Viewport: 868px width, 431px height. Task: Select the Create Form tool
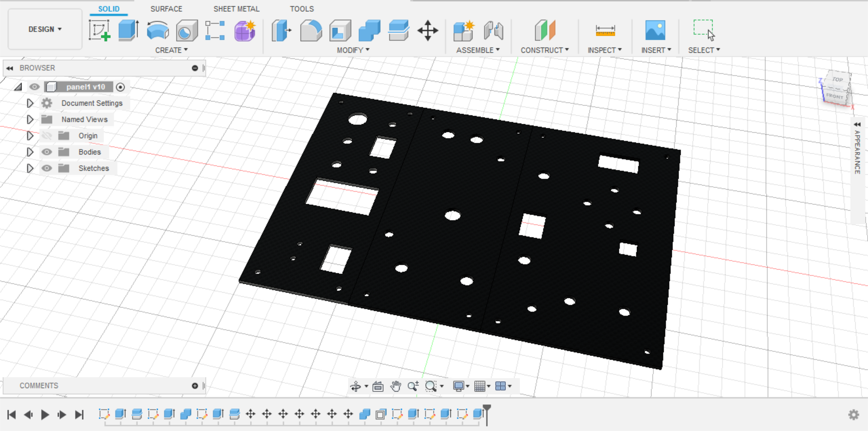(x=245, y=31)
